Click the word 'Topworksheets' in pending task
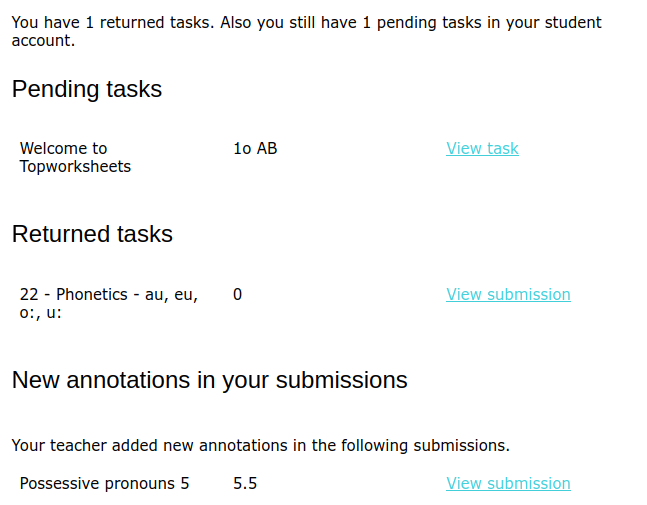 click(x=75, y=167)
